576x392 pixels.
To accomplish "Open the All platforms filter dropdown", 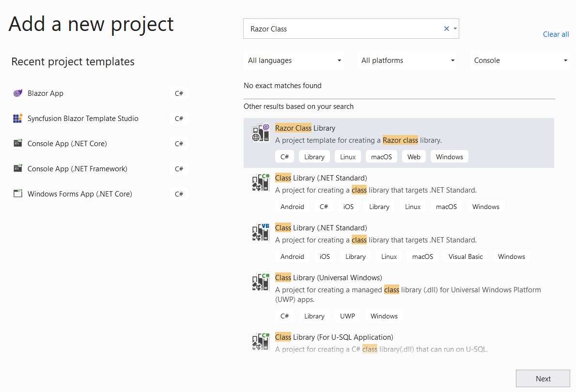I will point(408,60).
